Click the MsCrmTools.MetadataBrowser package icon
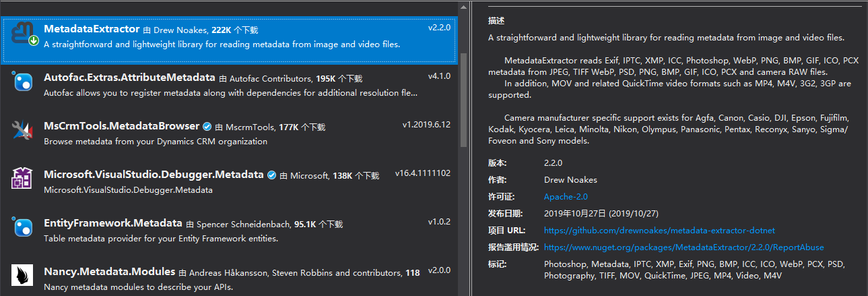 [x=22, y=131]
